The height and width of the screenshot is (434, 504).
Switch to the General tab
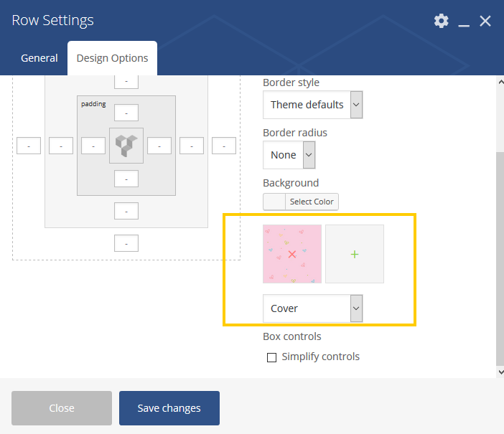[39, 58]
